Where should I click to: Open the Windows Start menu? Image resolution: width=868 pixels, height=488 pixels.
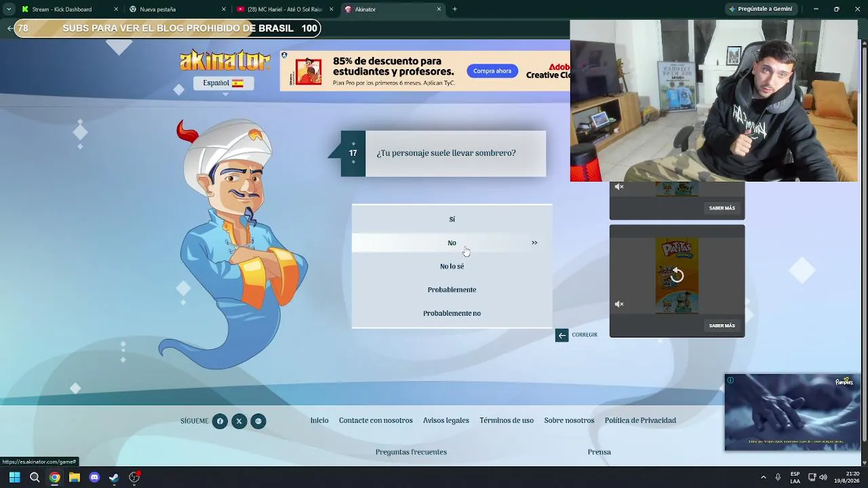[14, 477]
